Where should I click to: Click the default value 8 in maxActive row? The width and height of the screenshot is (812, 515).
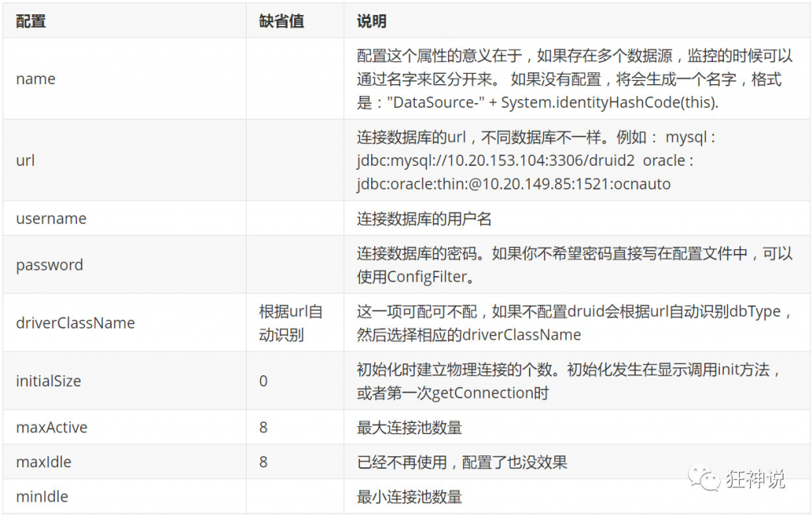coord(263,427)
